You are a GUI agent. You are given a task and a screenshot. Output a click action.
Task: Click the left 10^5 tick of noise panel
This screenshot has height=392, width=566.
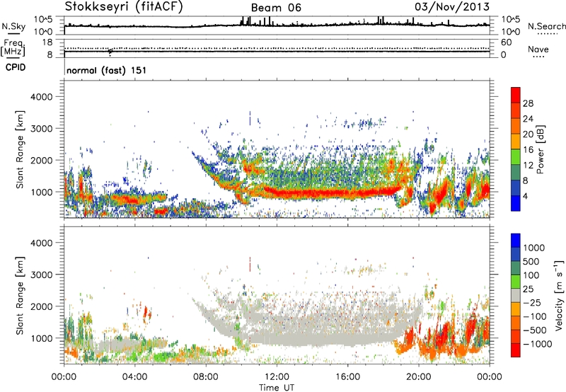tap(43, 19)
